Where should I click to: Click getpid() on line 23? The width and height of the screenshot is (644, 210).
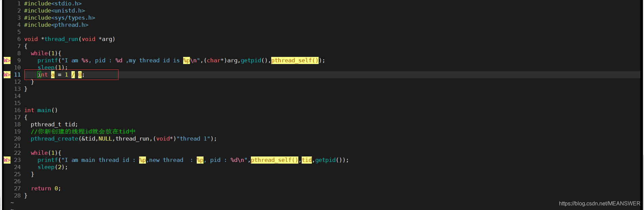[x=329, y=160]
